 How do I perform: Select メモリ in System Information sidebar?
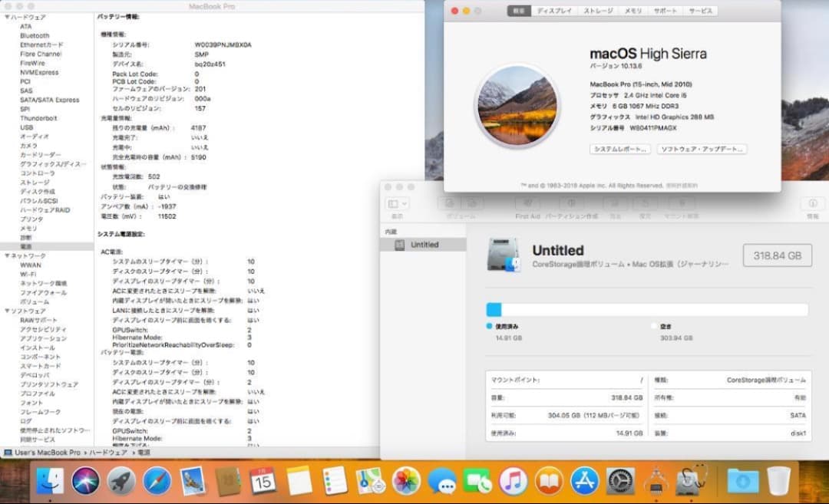click(28, 229)
